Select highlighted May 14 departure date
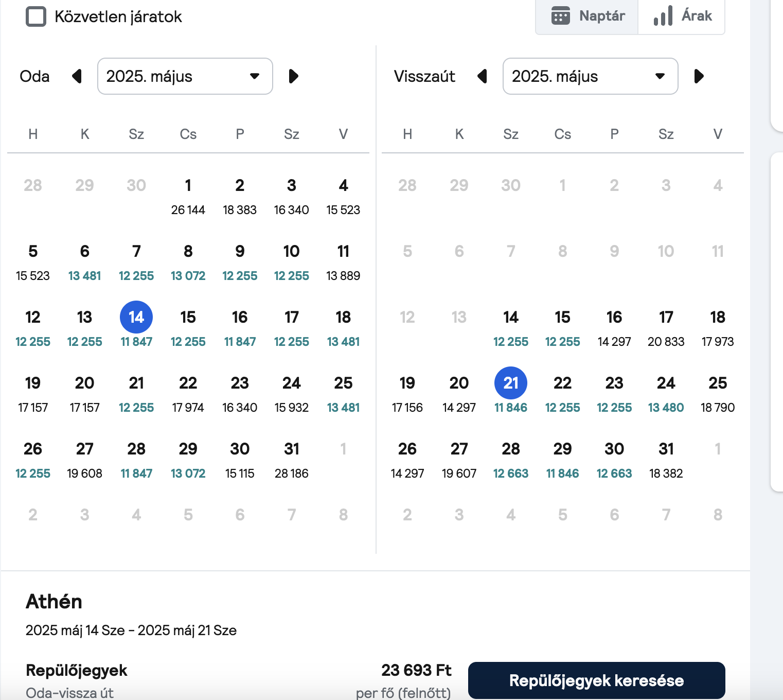Screen dimensions: 783x700 coord(136,328)
